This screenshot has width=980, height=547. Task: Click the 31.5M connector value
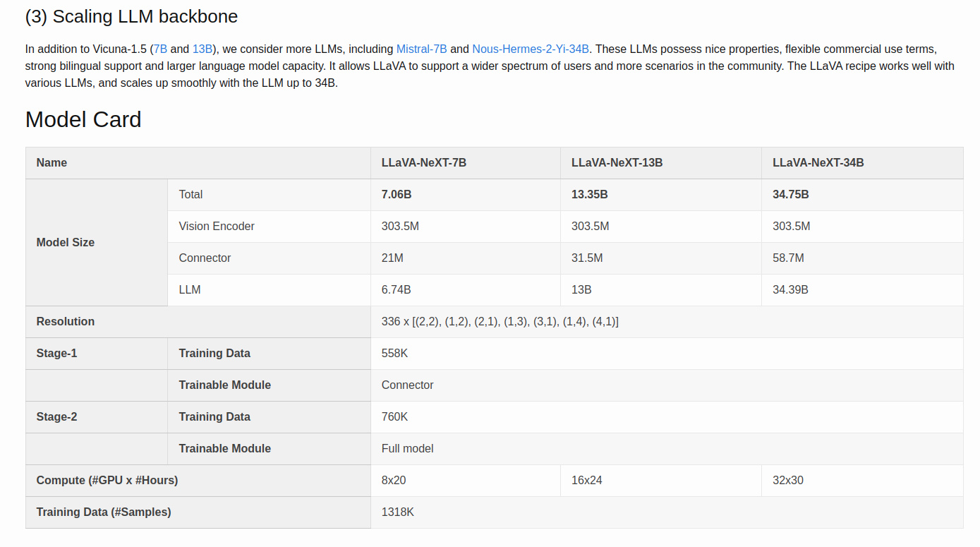coord(587,258)
